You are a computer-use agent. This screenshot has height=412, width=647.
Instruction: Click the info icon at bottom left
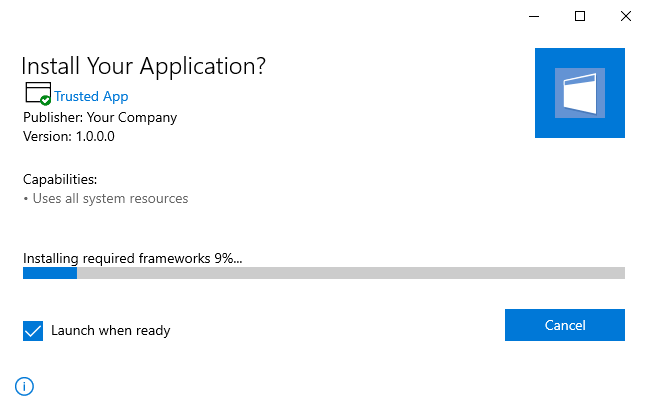click(x=24, y=386)
